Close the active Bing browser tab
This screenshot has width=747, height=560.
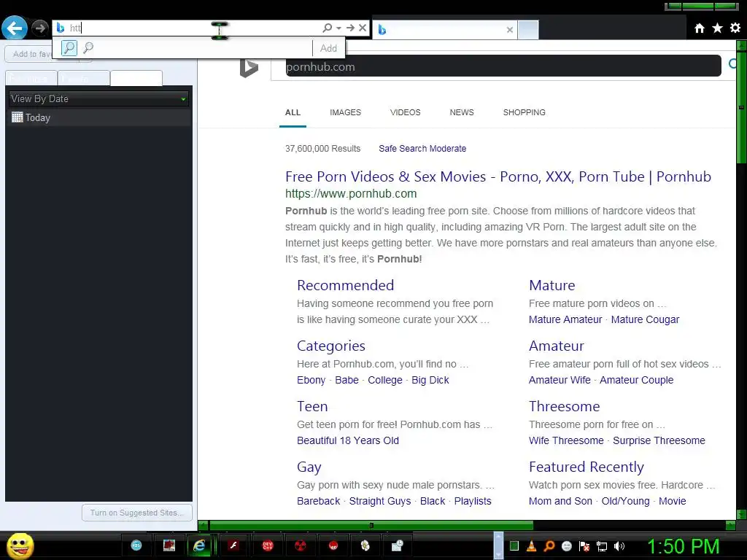coord(510,29)
